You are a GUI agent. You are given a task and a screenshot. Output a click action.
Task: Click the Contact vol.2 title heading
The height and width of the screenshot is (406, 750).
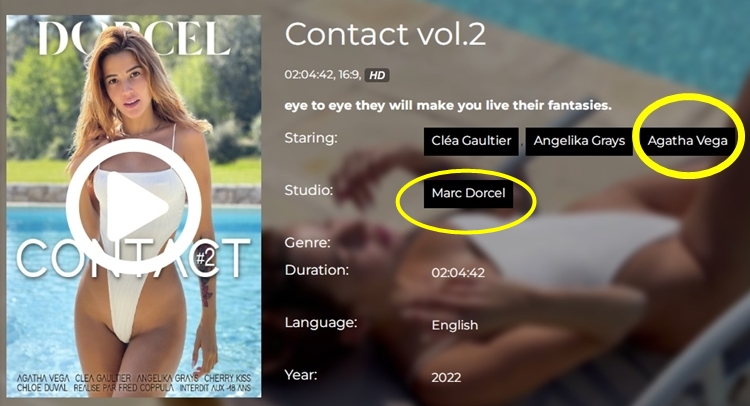tap(385, 34)
